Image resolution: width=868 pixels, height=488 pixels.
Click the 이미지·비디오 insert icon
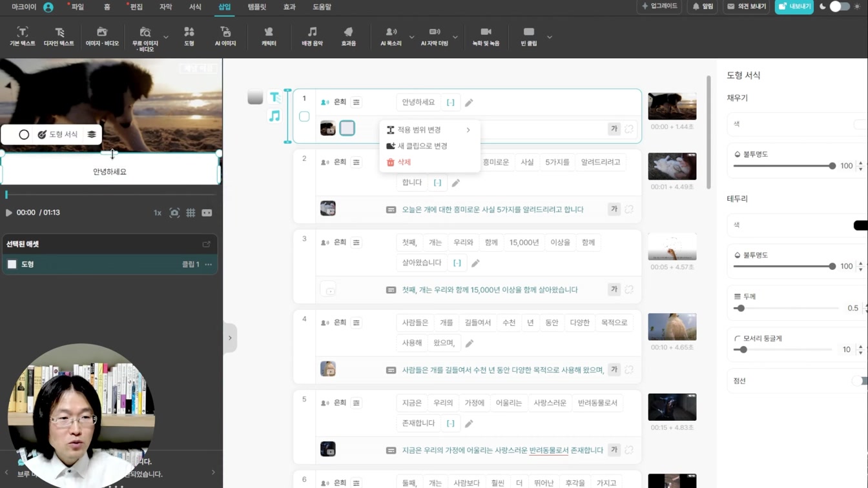pos(102,37)
